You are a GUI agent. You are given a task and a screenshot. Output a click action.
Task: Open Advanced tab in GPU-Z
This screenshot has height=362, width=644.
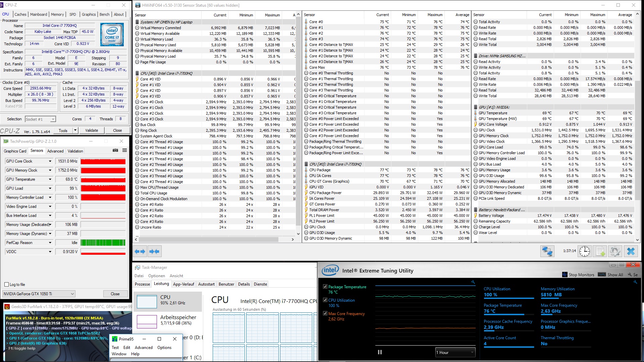55,151
